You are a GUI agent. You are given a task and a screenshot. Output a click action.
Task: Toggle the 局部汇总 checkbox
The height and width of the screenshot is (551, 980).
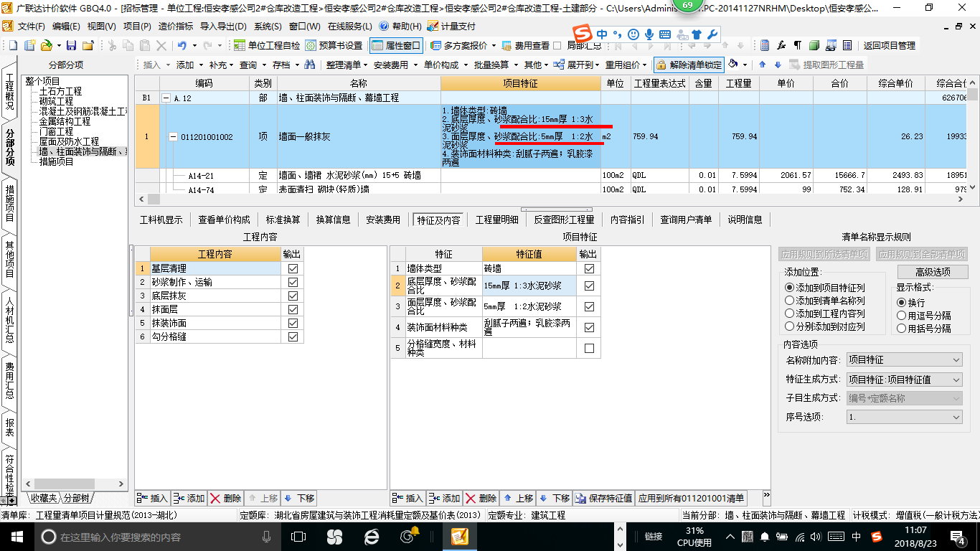tap(557, 45)
